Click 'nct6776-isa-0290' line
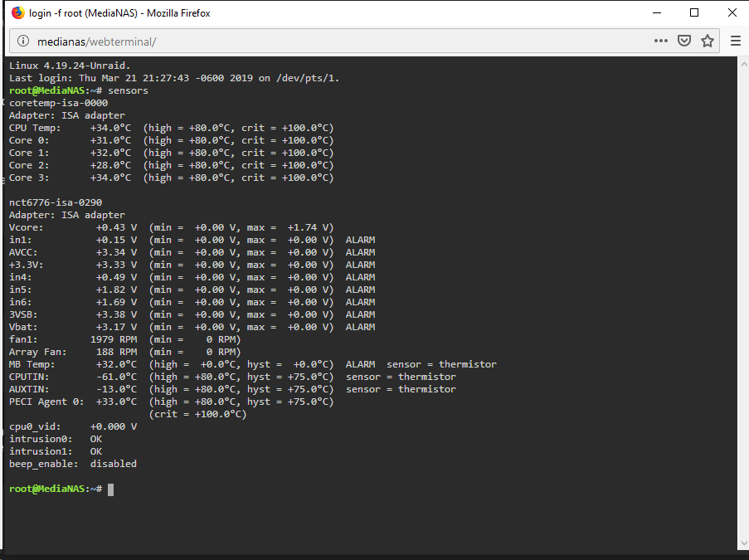749x560 pixels. [x=56, y=202]
